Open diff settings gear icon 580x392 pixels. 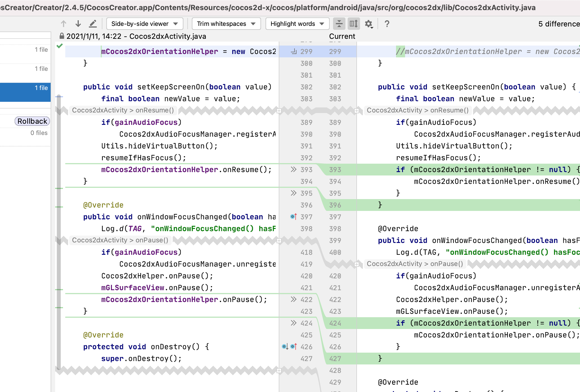[368, 24]
